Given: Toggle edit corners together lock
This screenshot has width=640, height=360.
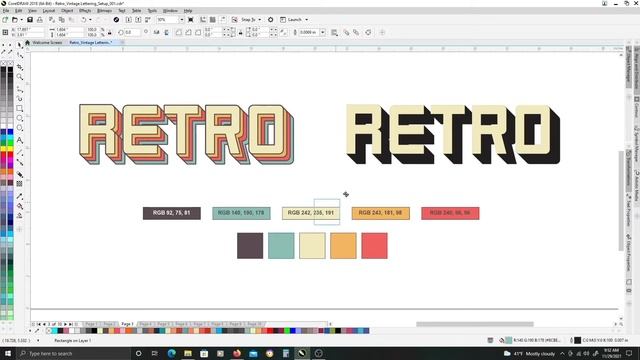Looking at the screenshot, I should (240, 33).
